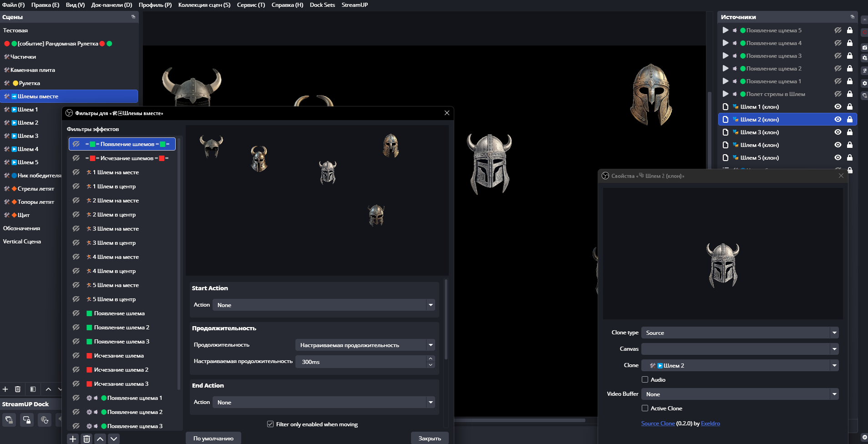868x444 pixels.
Task: Add a new effect filter with the plus button
Action: [x=73, y=439]
